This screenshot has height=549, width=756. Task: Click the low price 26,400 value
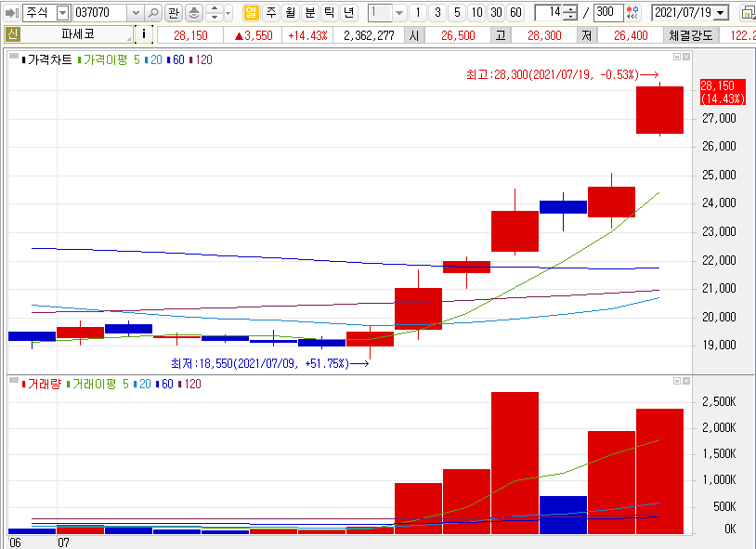click(631, 35)
